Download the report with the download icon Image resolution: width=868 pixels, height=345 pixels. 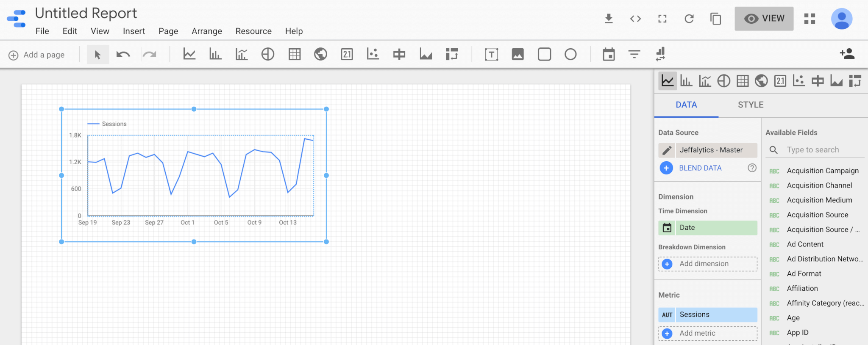tap(609, 19)
